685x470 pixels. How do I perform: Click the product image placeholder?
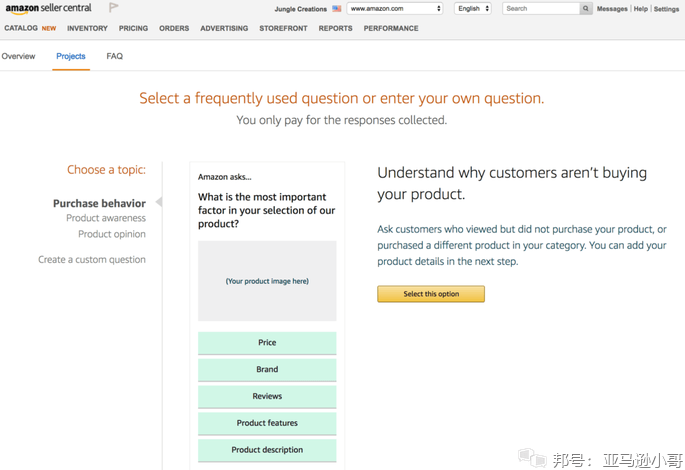tap(267, 281)
